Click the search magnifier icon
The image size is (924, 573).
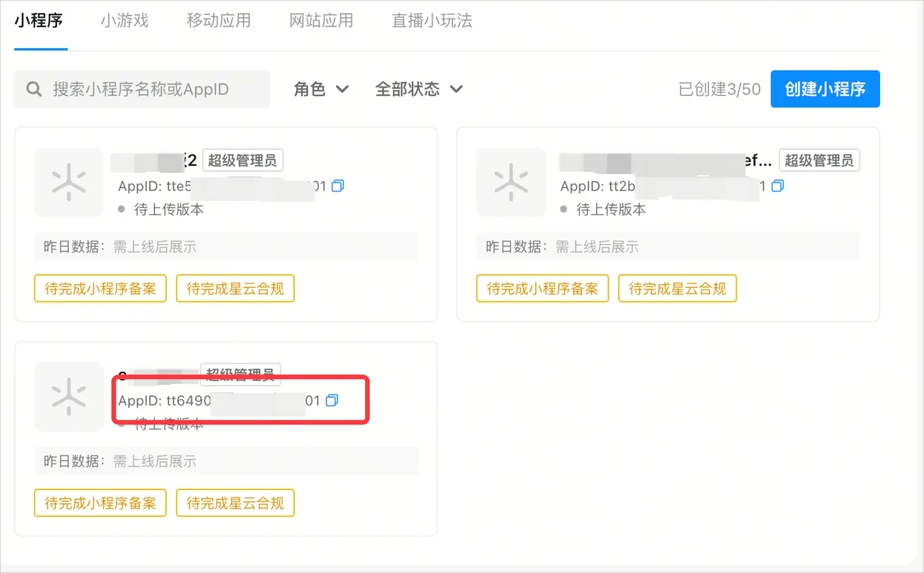point(34,89)
